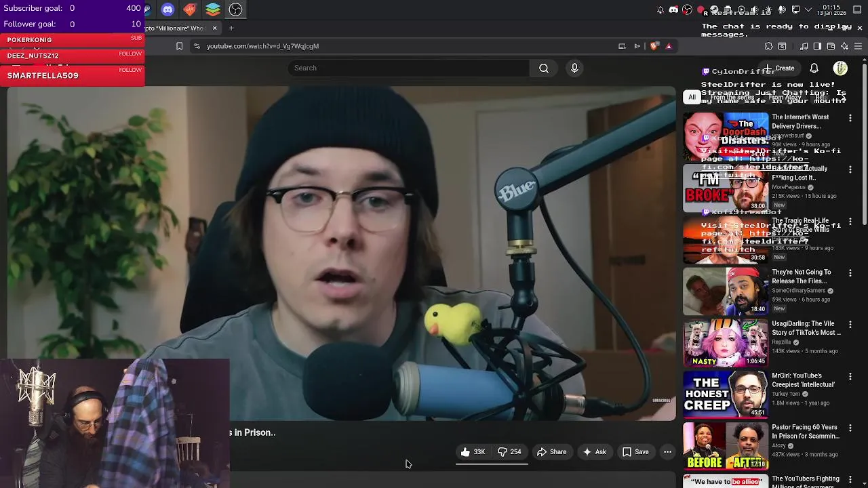
Task: Open options for UsagiDarling video
Action: (850, 325)
